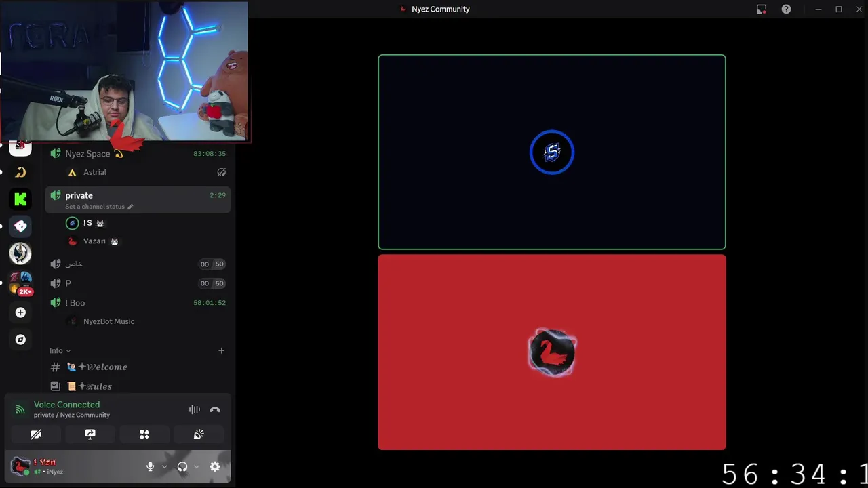Click Astrial's camera-off icon
868x488 pixels.
[221, 172]
